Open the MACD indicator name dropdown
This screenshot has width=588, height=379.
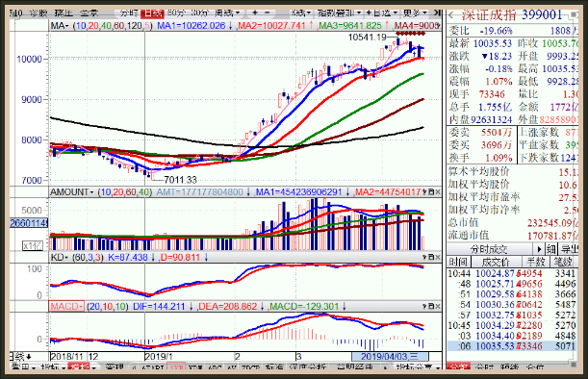66,306
